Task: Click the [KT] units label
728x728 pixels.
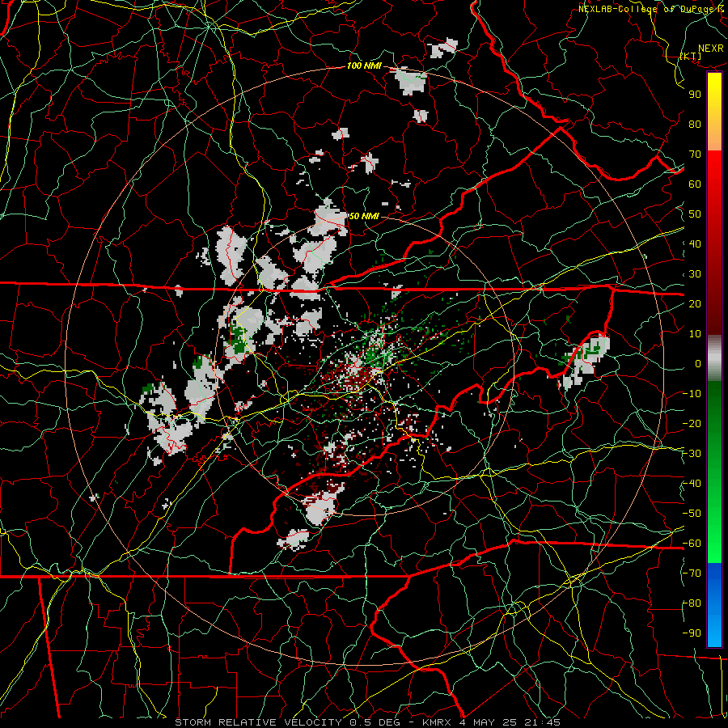Action: 691,56
